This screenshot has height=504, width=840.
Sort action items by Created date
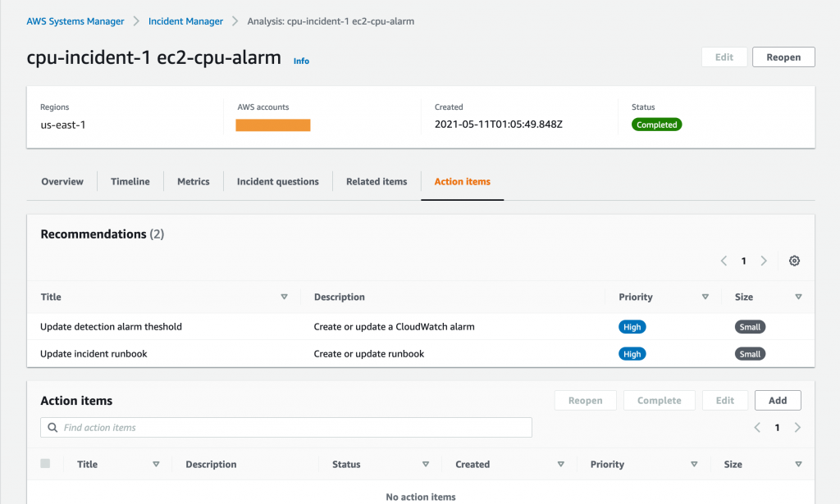pos(561,463)
